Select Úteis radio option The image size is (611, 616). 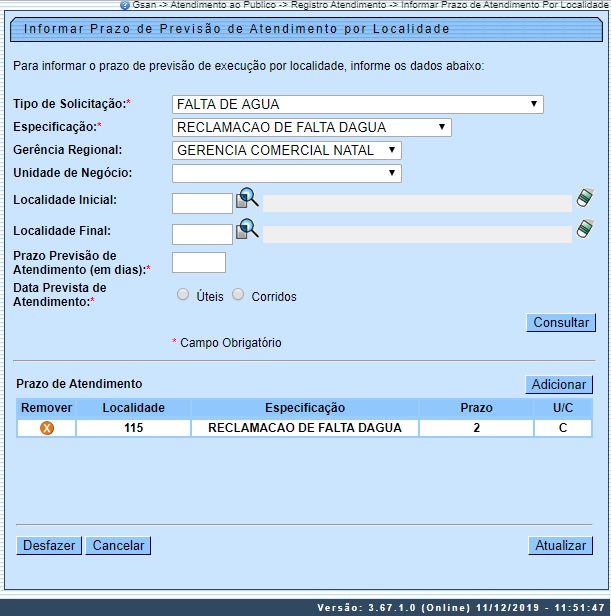183,294
